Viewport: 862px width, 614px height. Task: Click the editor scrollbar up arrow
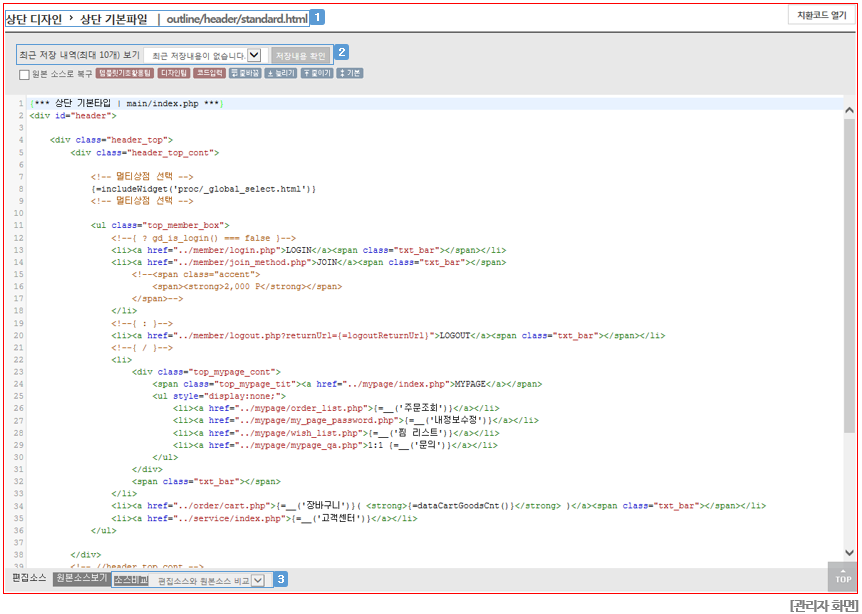(x=849, y=110)
